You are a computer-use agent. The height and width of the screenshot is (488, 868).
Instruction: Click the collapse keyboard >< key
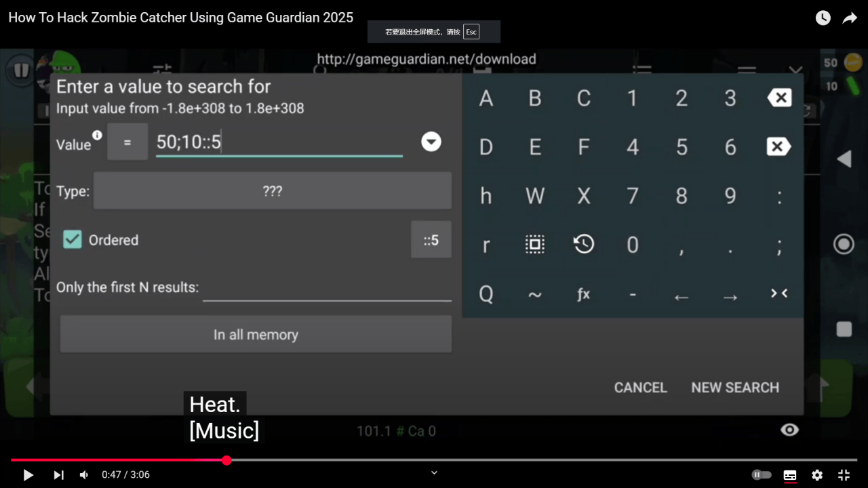[x=779, y=293]
